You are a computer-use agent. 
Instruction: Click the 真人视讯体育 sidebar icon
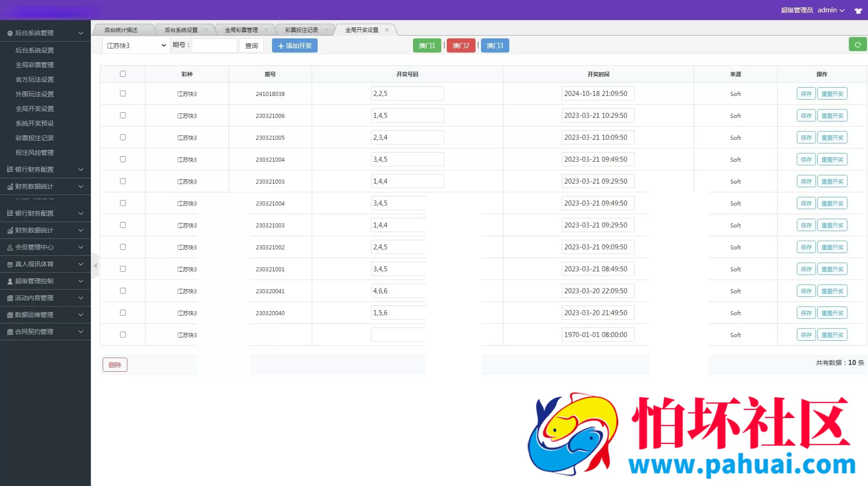[x=10, y=264]
